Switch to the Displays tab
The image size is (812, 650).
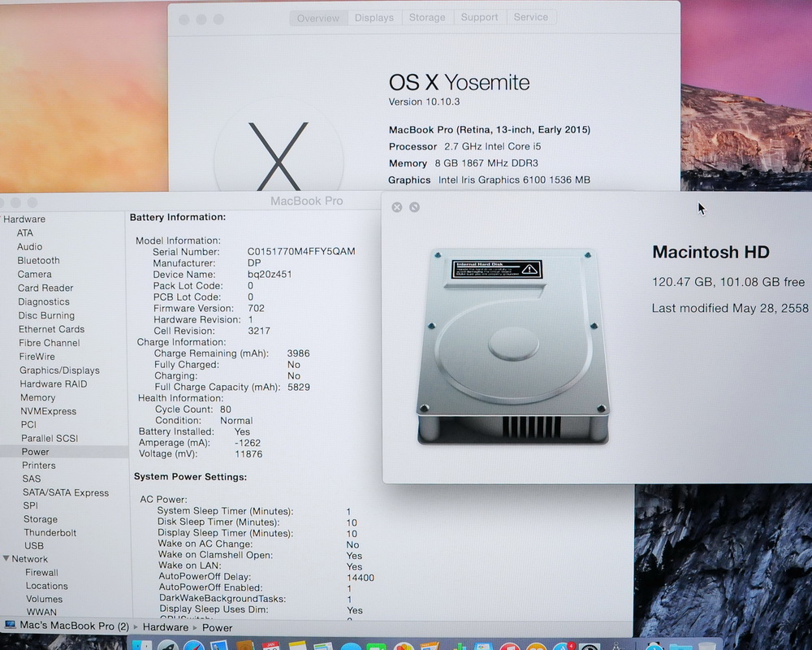pyautogui.click(x=374, y=18)
